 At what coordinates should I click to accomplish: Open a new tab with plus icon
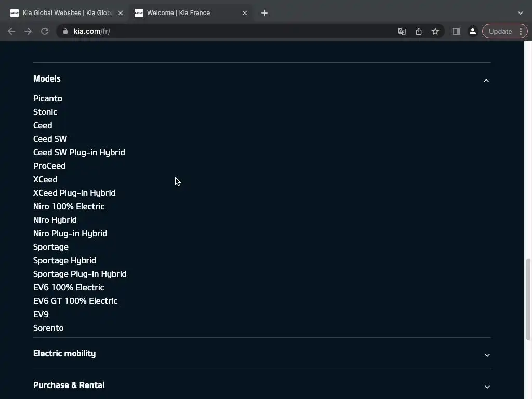pos(264,13)
